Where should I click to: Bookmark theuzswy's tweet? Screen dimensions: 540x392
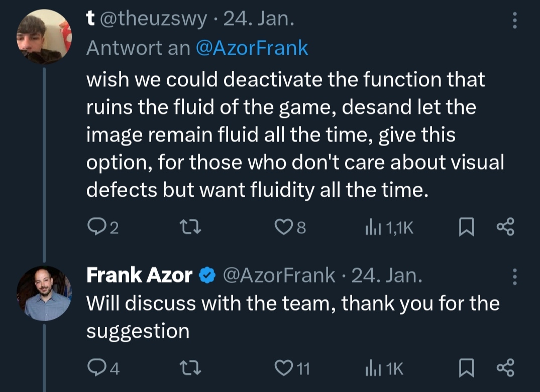click(x=467, y=228)
